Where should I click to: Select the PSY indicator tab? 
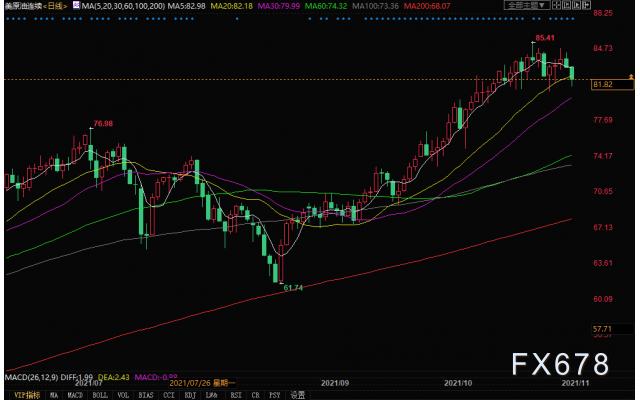(x=275, y=395)
